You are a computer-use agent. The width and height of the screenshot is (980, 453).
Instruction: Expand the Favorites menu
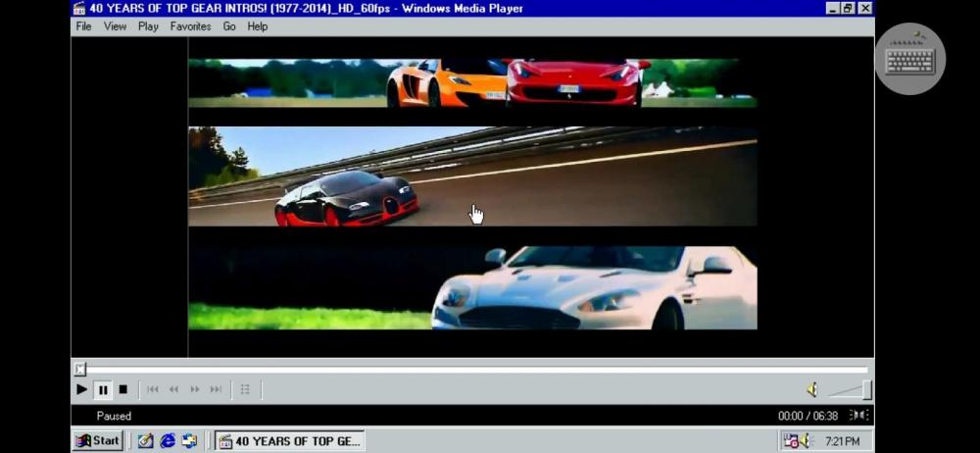pyautogui.click(x=190, y=26)
